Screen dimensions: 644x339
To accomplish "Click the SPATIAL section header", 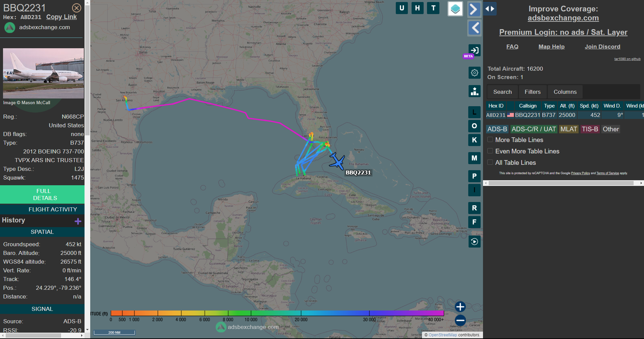I will click(x=42, y=232).
